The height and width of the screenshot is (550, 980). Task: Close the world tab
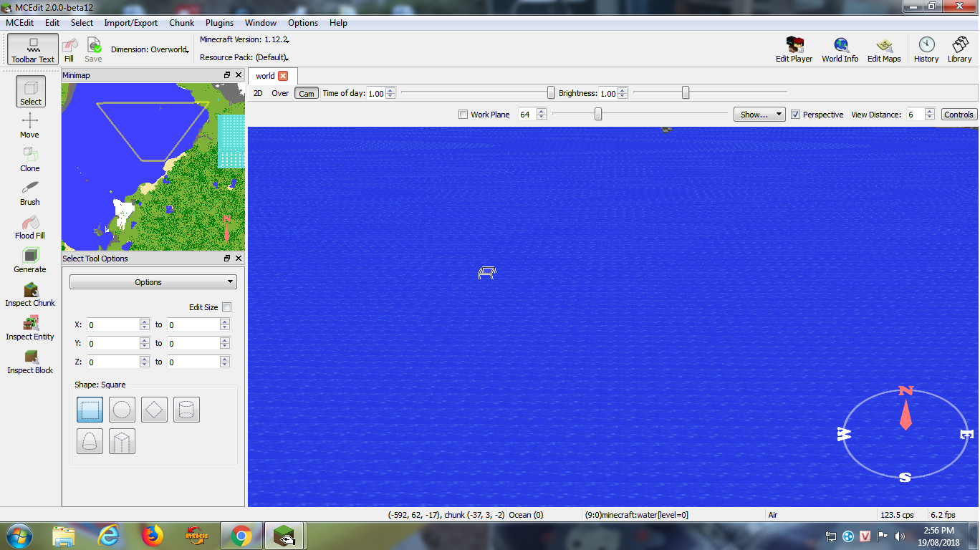click(x=283, y=76)
